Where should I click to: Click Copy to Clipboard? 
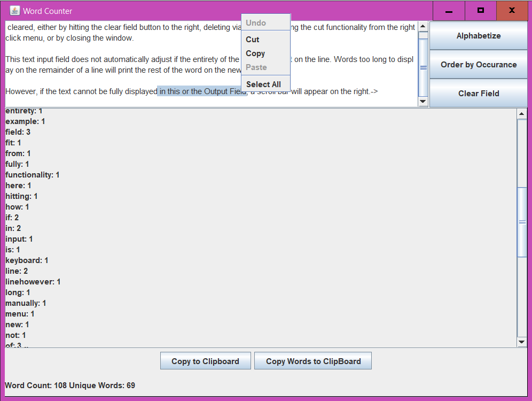[x=205, y=360]
